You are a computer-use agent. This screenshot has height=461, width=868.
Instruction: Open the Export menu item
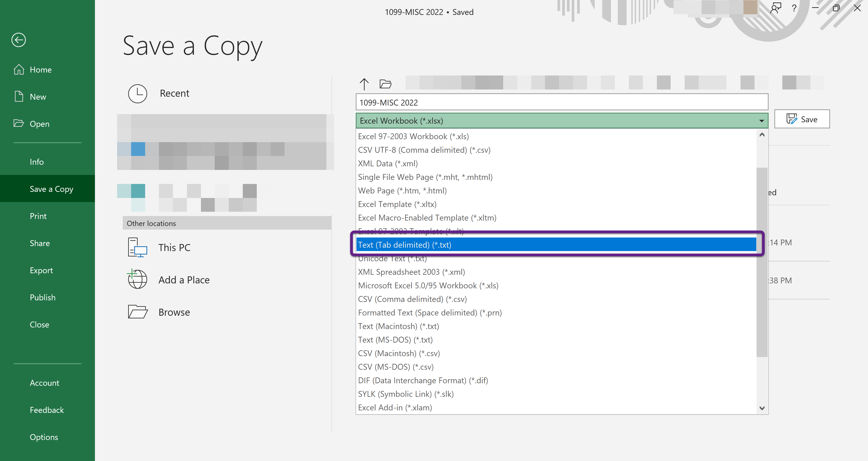click(41, 270)
